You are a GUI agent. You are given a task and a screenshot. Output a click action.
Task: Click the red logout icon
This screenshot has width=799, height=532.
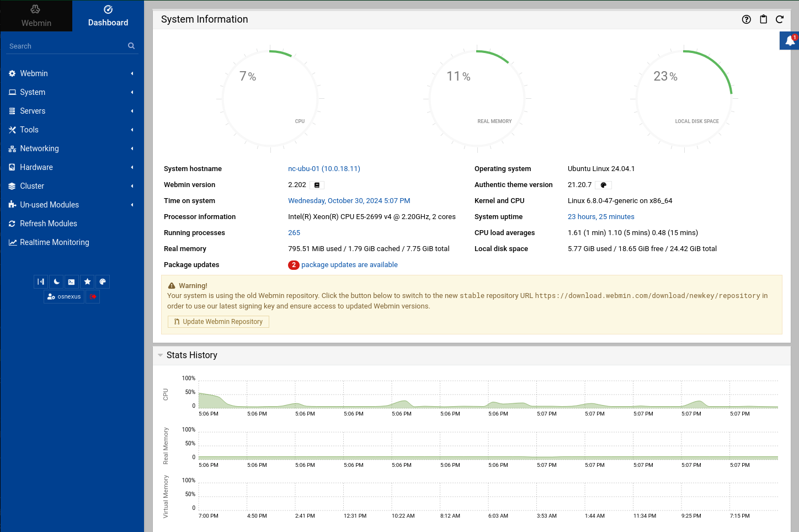[x=93, y=297]
